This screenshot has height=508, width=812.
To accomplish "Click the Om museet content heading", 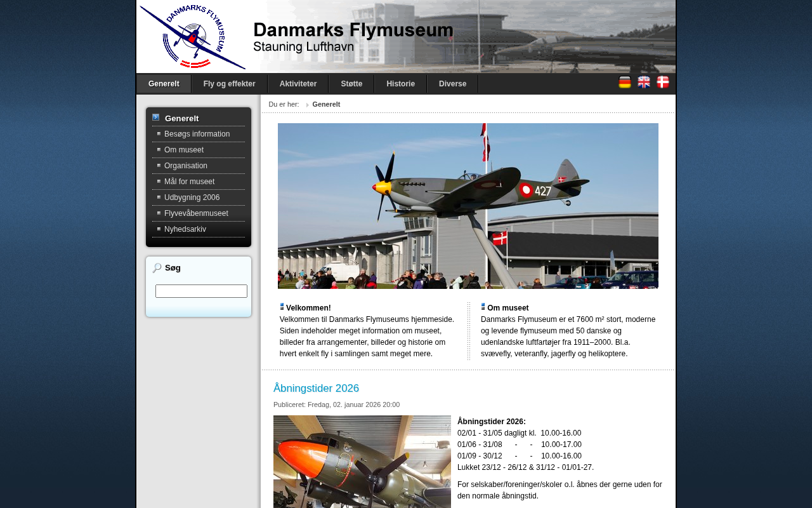I will [x=507, y=308].
